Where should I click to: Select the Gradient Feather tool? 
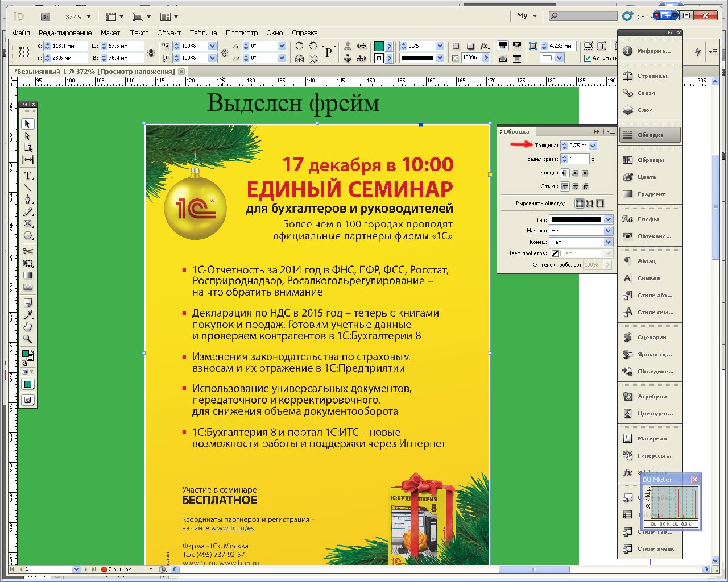click(27, 287)
